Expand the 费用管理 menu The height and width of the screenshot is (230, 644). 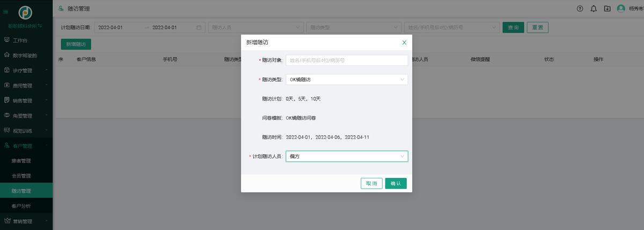point(47,85)
